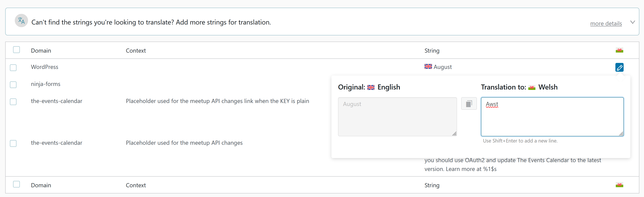Click String column label in footer
Image resolution: width=644 pixels, height=197 pixels.
coord(432,185)
